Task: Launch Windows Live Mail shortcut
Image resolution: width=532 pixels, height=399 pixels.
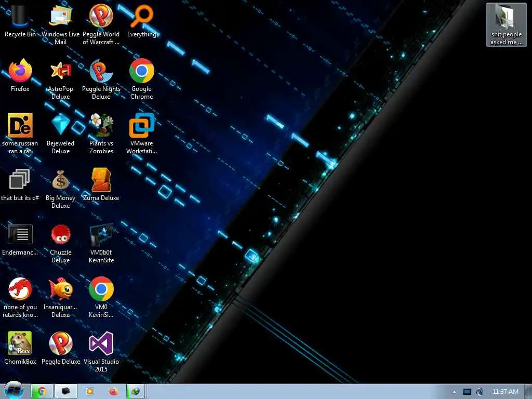Action: (60, 24)
